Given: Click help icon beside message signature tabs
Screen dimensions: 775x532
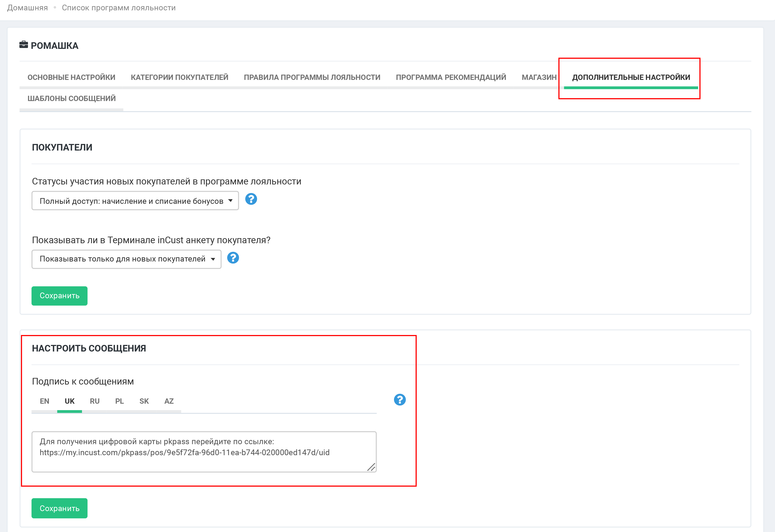Looking at the screenshot, I should tap(399, 399).
